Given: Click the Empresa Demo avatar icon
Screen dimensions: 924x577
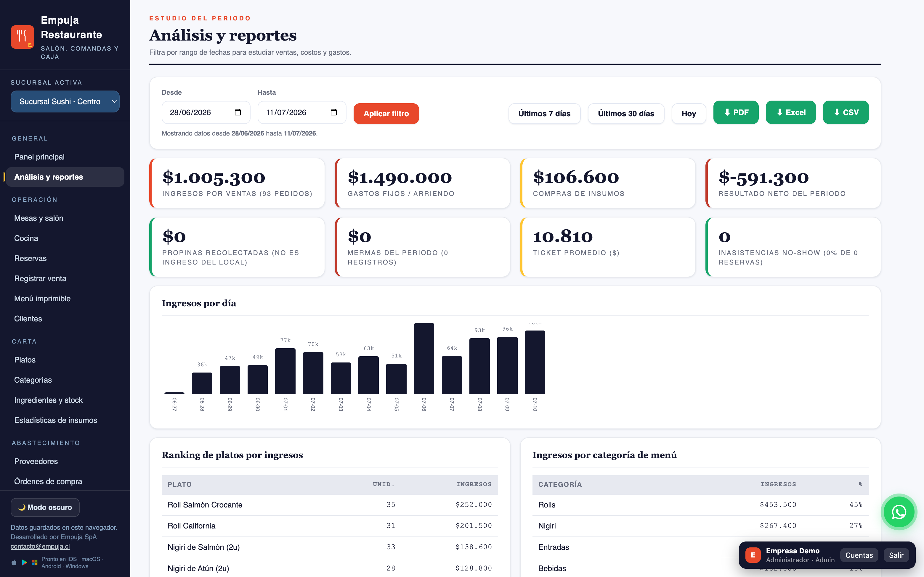Looking at the screenshot, I should pos(753,555).
